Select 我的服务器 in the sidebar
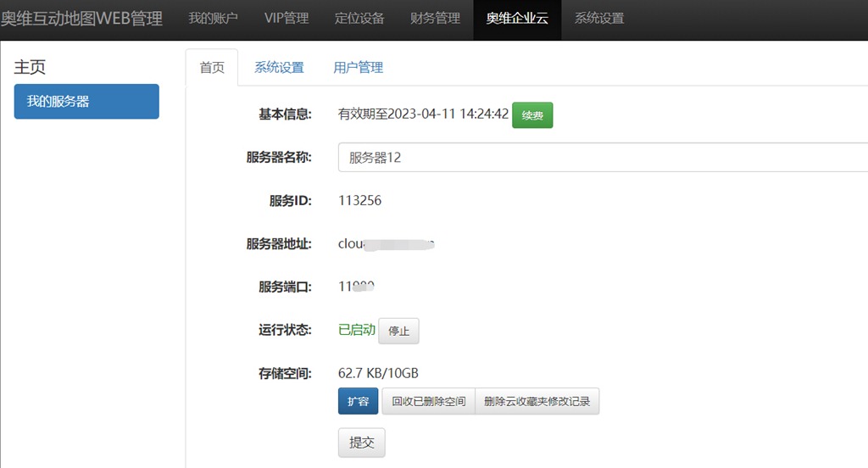The width and height of the screenshot is (868, 468). pos(86,102)
